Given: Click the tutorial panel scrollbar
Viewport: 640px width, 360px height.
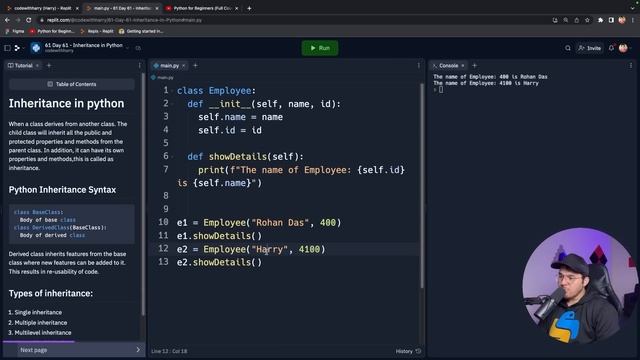Looking at the screenshot, I should tap(143, 194).
